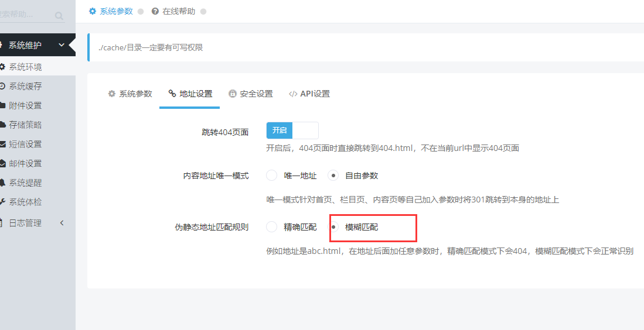This screenshot has height=330, width=644.
Task: Switch to the API设置 tab
Action: click(309, 94)
